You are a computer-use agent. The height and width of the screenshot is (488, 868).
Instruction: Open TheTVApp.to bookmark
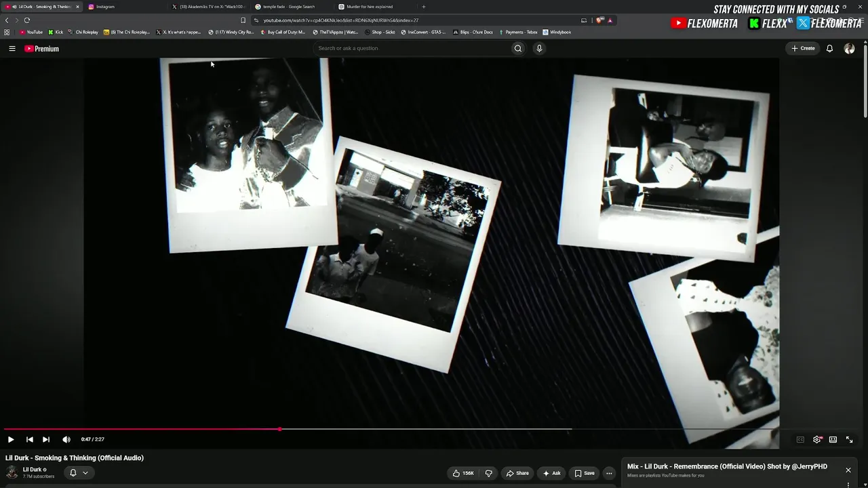click(335, 32)
